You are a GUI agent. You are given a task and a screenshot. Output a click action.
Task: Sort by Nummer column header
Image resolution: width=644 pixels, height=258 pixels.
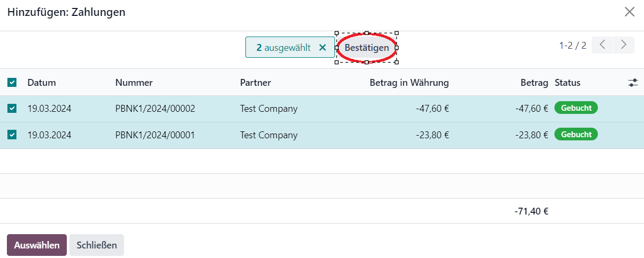(x=134, y=83)
